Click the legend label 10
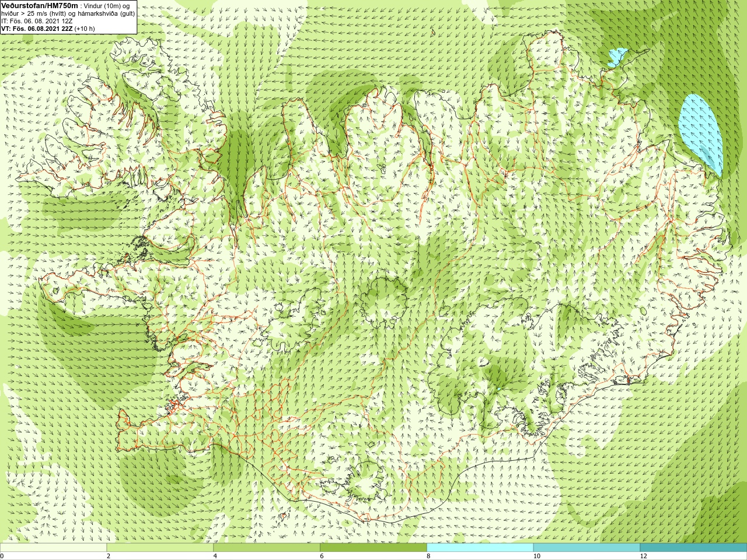Screen dimensions: 747x560 coord(537,556)
